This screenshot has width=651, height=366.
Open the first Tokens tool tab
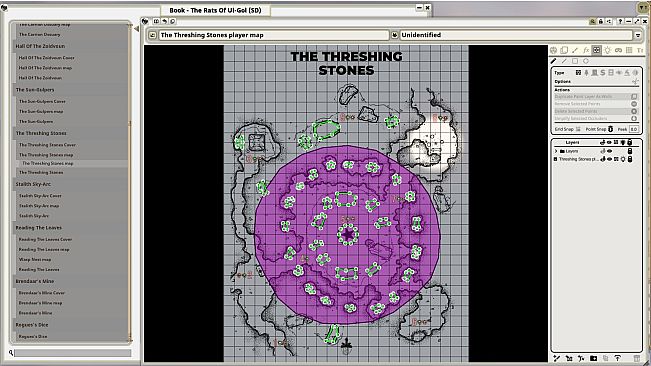pyautogui.click(x=553, y=50)
